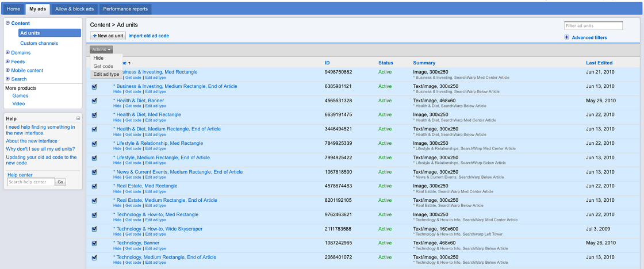
Task: Open 'I need help finding something' help link
Action: click(41, 130)
